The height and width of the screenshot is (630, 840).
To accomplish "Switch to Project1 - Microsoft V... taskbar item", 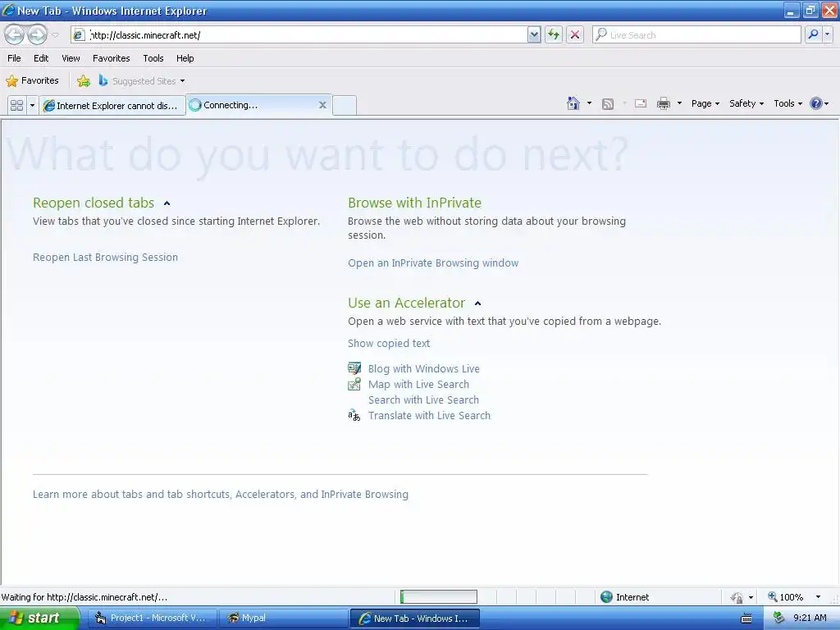I will pyautogui.click(x=152, y=619).
